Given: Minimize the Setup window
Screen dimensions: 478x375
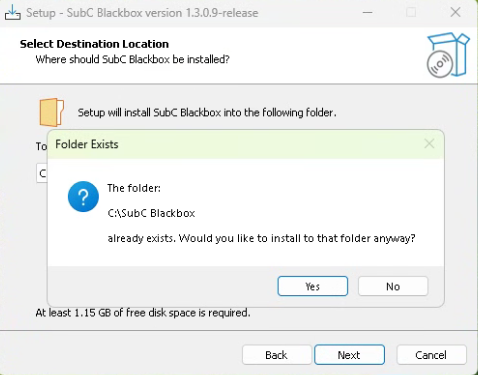Looking at the screenshot, I should pyautogui.click(x=367, y=13).
